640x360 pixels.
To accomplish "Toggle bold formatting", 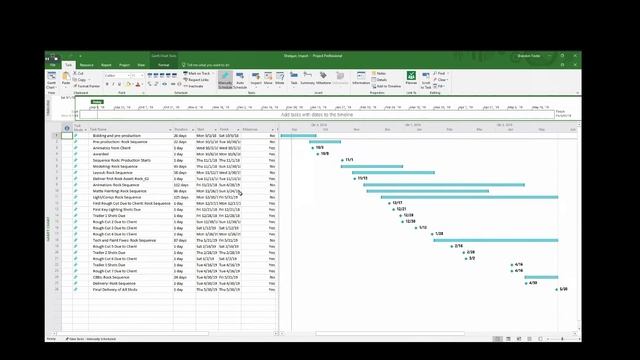I will click(107, 84).
